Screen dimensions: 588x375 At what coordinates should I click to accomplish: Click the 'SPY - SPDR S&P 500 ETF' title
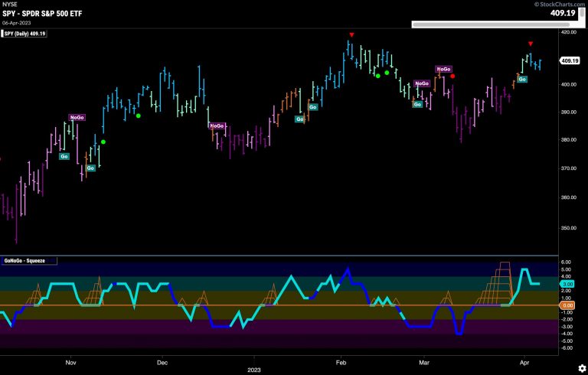pos(42,14)
